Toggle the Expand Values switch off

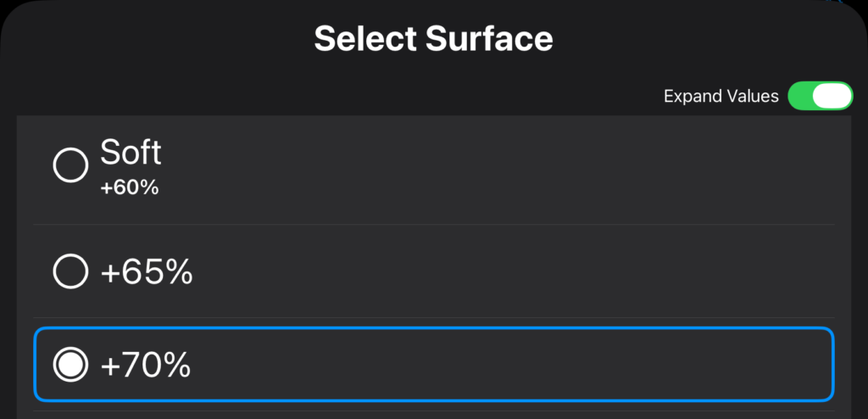[x=820, y=96]
